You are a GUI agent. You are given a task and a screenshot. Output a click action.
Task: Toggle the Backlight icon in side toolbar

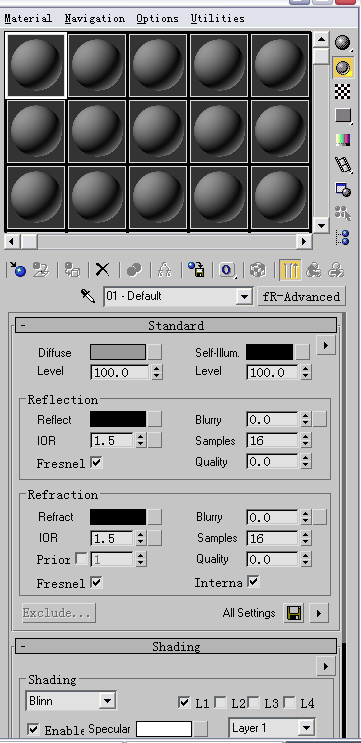343,68
